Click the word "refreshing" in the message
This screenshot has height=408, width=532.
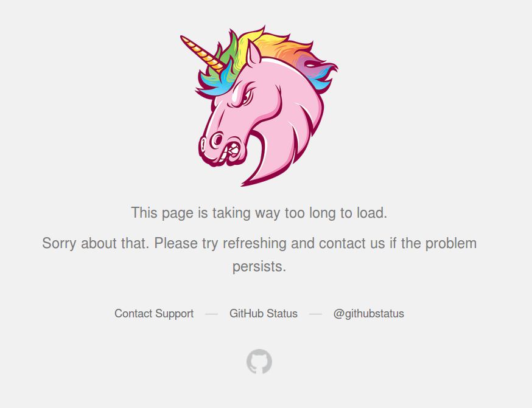pos(254,243)
